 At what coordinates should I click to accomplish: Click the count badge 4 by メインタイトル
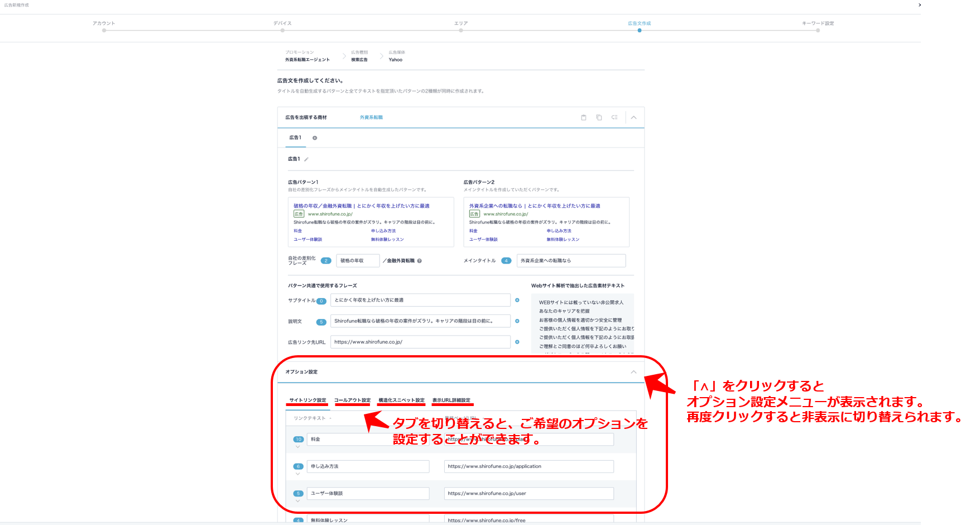506,261
